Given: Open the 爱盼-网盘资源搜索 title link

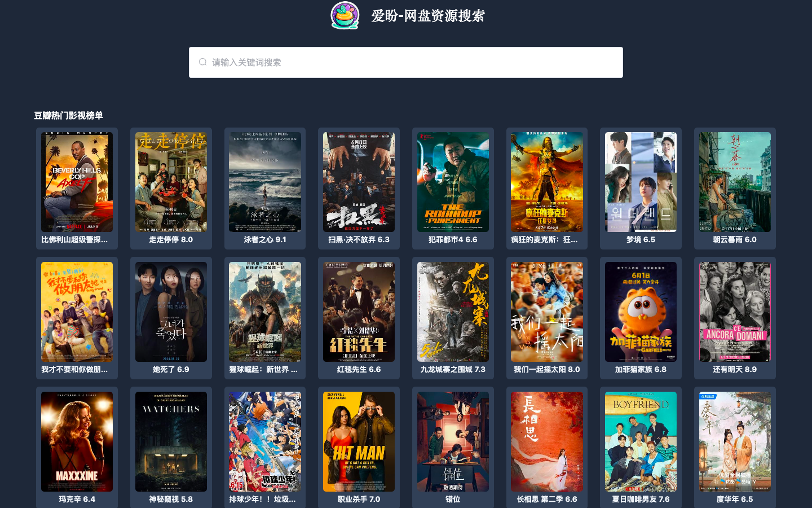Looking at the screenshot, I should tap(428, 16).
